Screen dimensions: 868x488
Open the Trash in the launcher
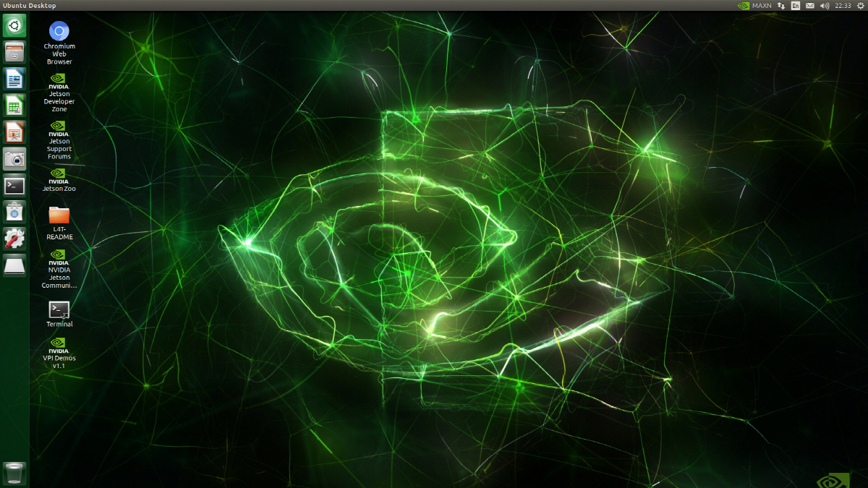coord(14,474)
